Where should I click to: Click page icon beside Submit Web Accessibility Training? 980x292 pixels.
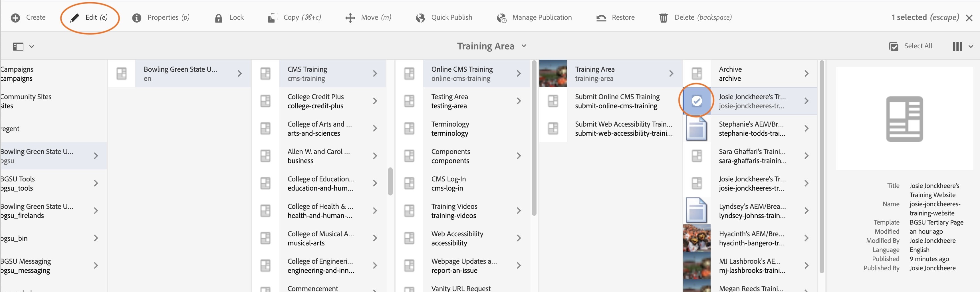[x=553, y=128]
